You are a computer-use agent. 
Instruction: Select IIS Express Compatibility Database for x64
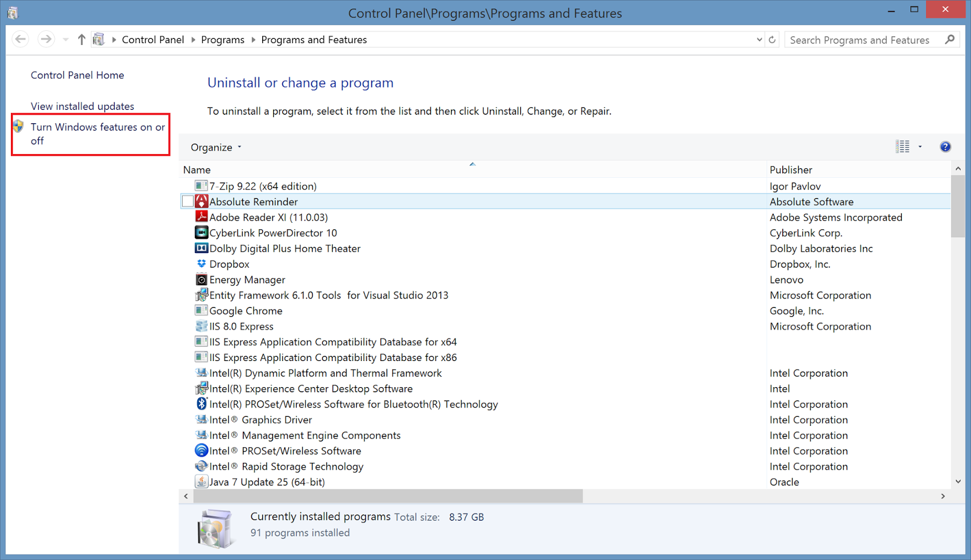tap(333, 342)
